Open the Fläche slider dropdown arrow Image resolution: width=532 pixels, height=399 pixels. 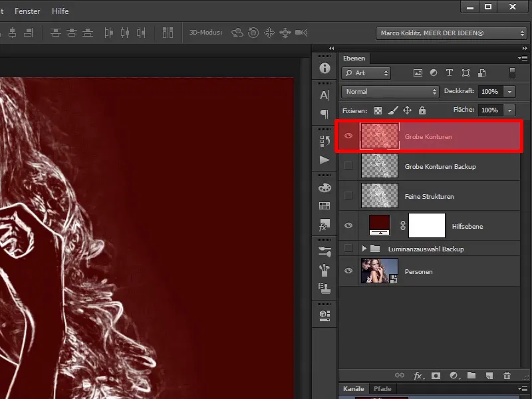(509, 110)
